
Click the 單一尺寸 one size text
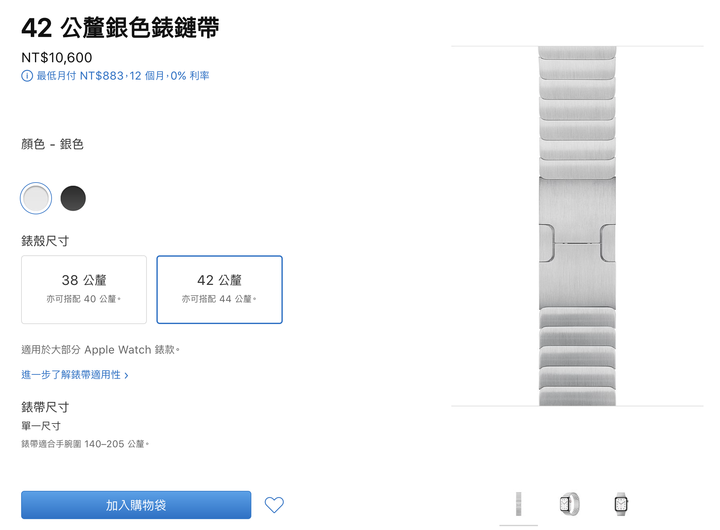click(x=41, y=426)
